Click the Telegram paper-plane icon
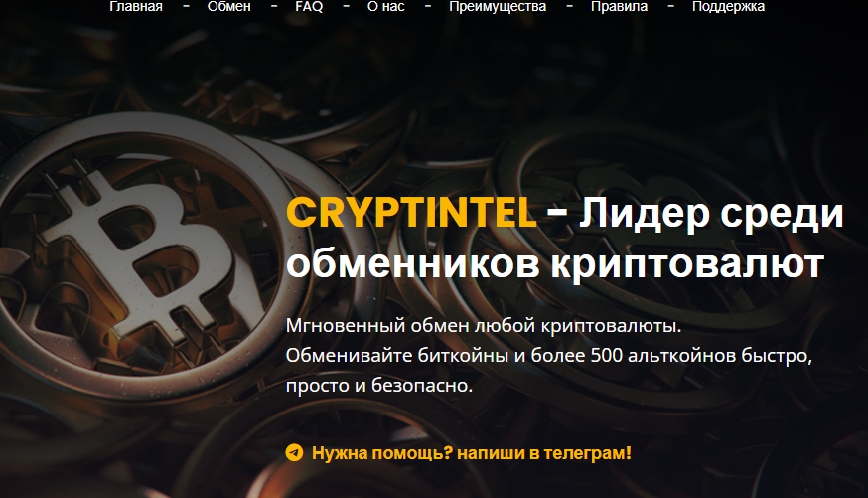Screen dimensions: 868x498 pyautogui.click(x=295, y=452)
